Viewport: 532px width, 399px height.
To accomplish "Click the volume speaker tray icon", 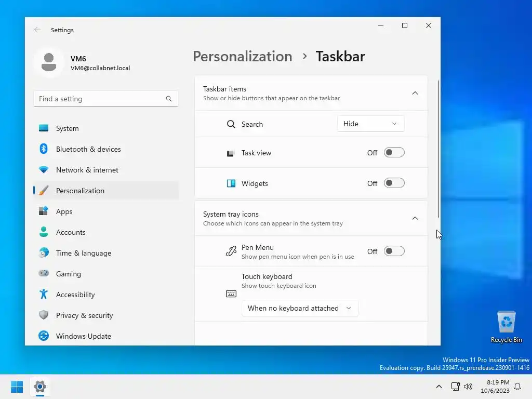I will pos(468,387).
